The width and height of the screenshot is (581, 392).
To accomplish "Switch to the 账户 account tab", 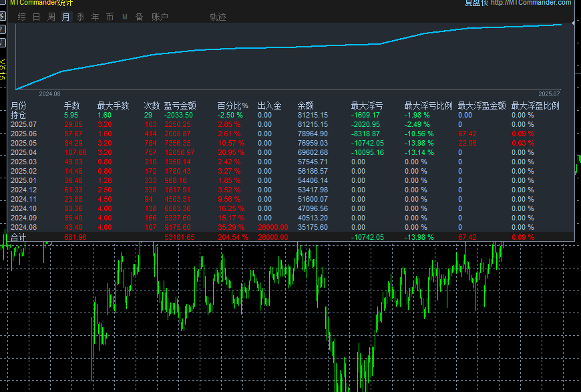I will point(160,17).
